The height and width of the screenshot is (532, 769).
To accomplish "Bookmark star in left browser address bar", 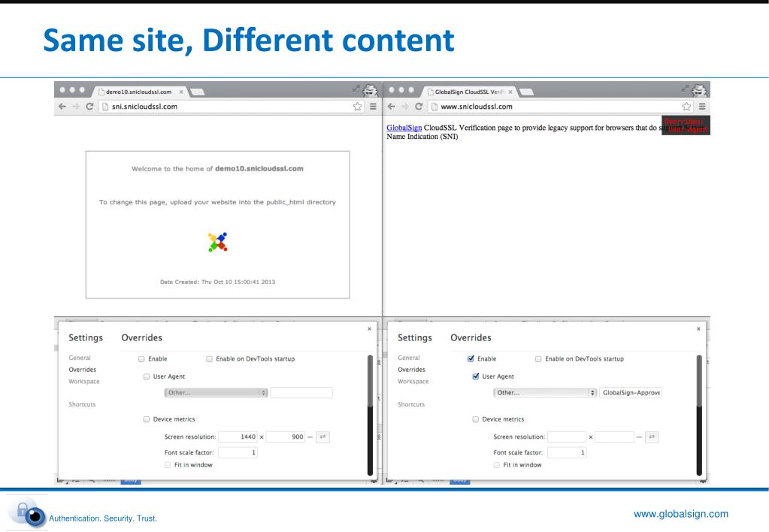I will click(358, 107).
